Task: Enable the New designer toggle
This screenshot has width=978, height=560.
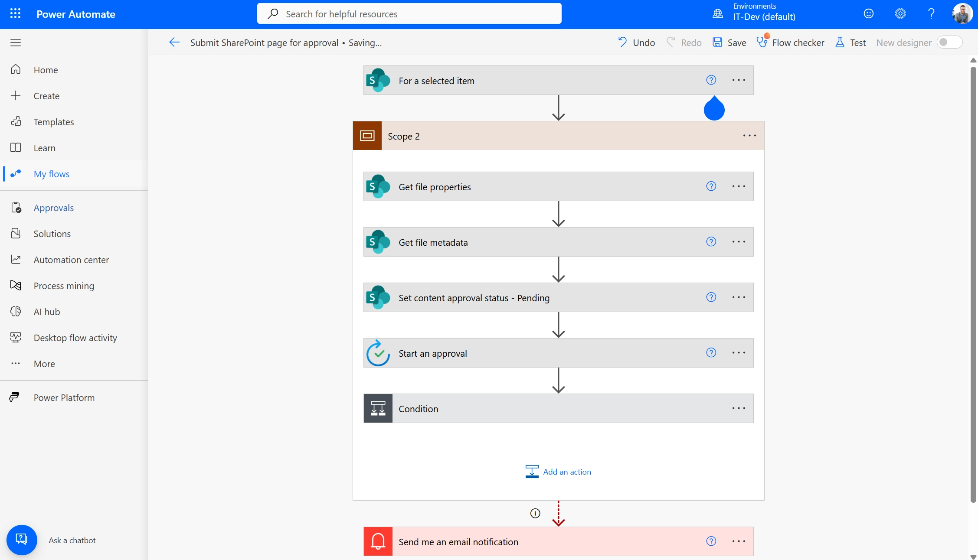Action: click(x=950, y=42)
